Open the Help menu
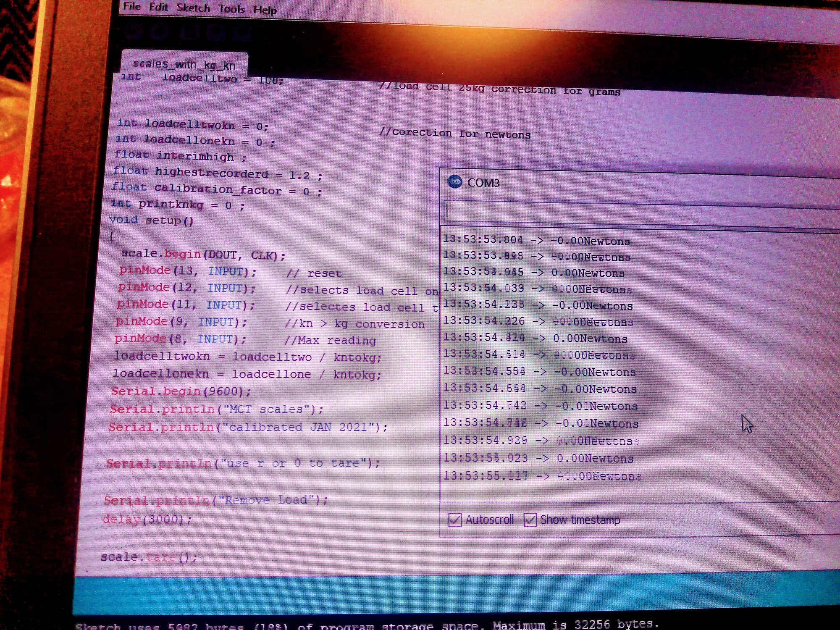840x630 pixels. (x=265, y=10)
